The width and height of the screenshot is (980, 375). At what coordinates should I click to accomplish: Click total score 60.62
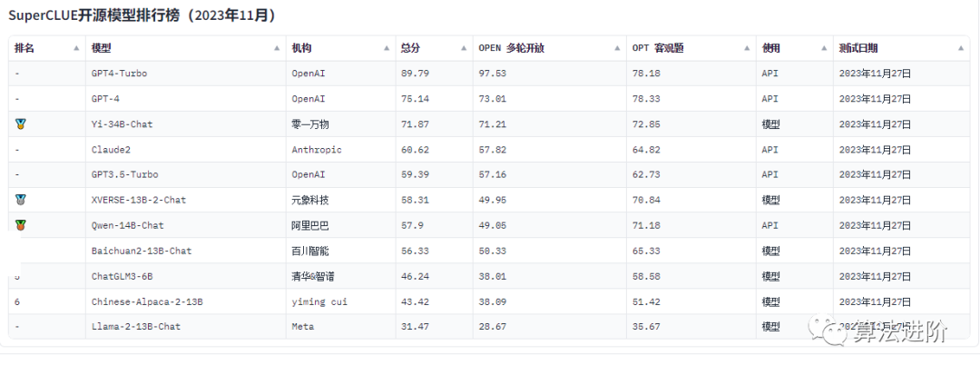415,150
